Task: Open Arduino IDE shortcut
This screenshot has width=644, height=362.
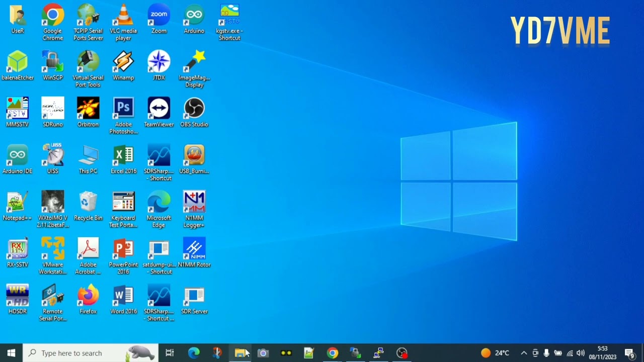Action: pos(18,159)
